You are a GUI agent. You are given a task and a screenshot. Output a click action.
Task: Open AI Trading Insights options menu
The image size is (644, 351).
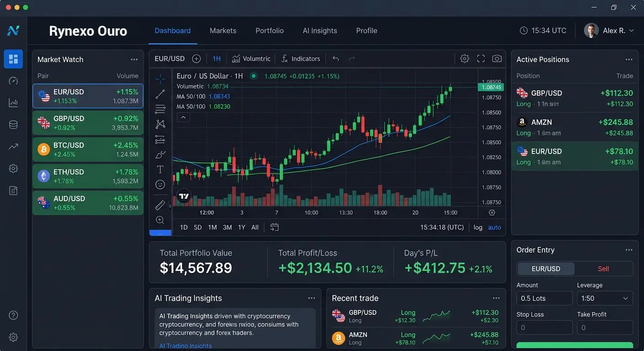311,298
